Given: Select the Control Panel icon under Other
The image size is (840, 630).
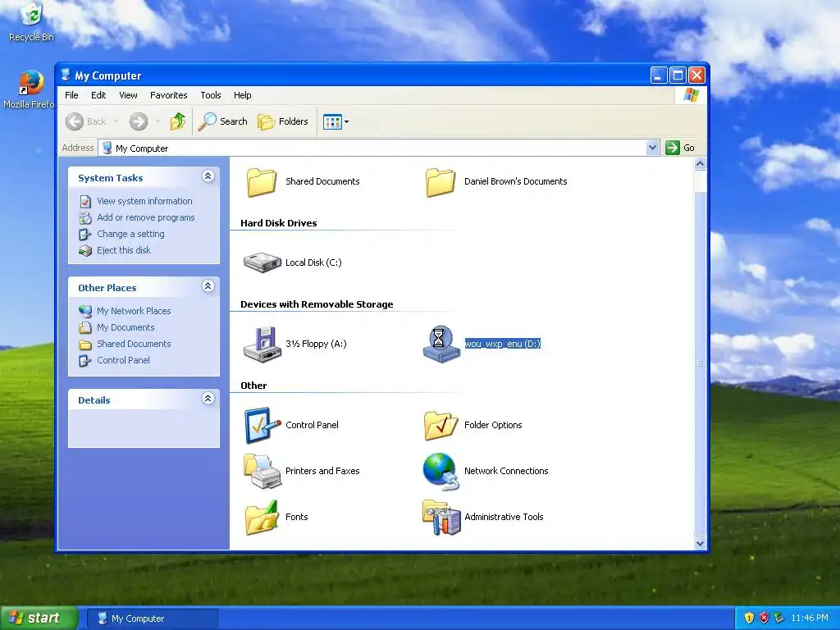Looking at the screenshot, I should pos(262,426).
